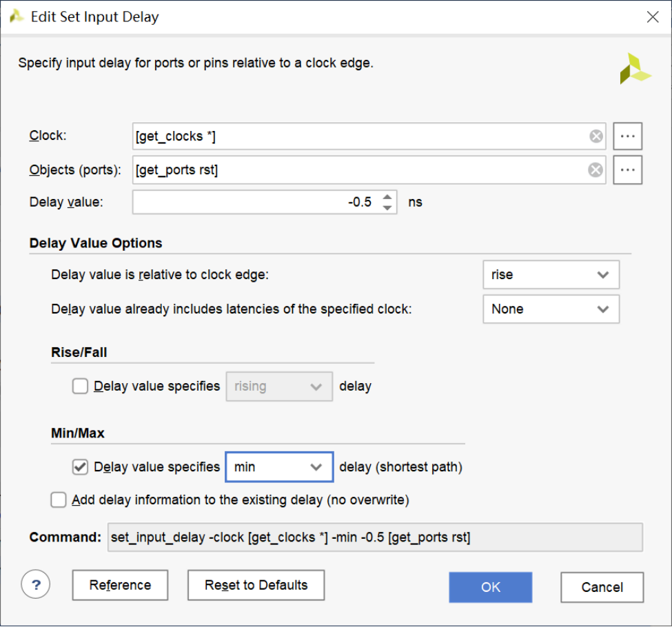Check Add delay information to existing delay

[x=59, y=500]
